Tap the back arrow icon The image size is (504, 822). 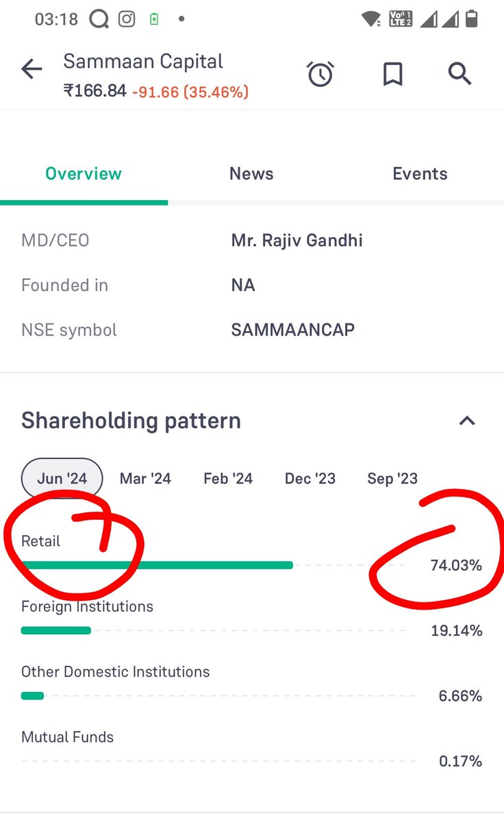point(32,69)
